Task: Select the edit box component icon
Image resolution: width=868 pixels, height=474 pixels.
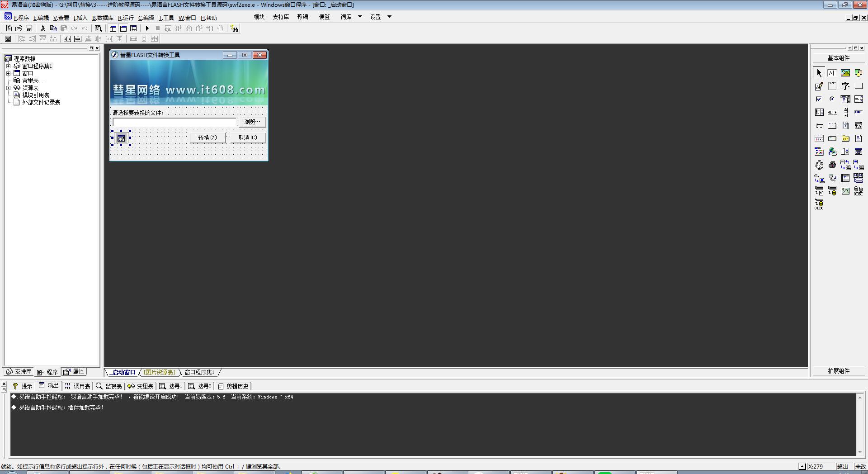Action: [x=832, y=73]
